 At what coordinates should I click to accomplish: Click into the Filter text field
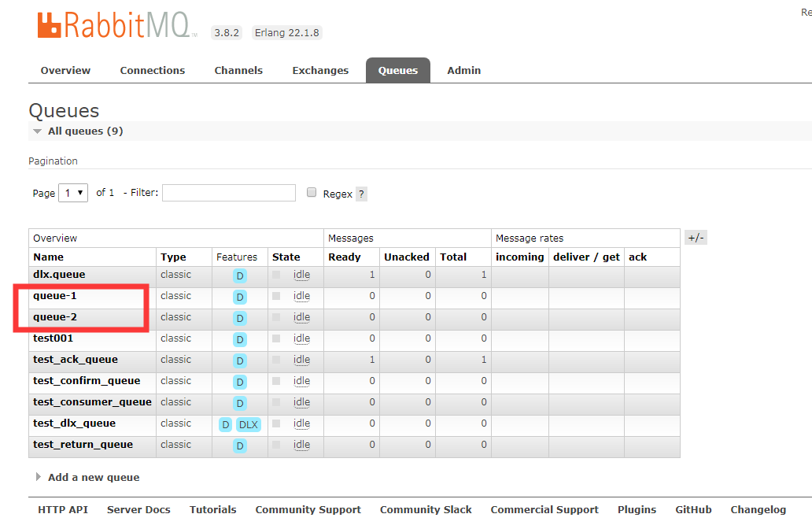(x=229, y=193)
